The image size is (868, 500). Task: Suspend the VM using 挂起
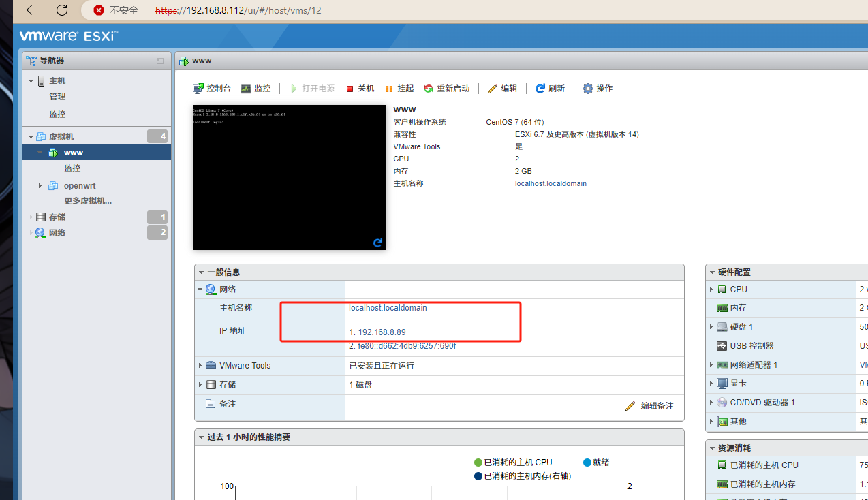coord(399,89)
